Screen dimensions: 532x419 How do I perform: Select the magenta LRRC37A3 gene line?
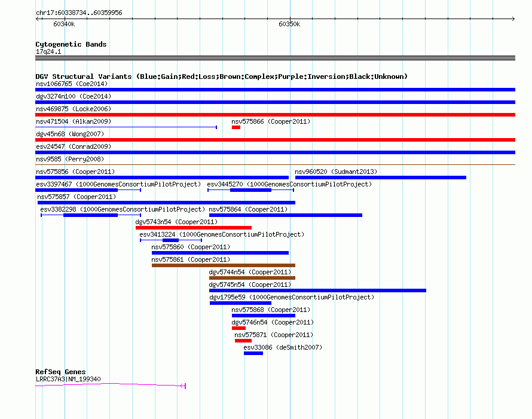(111, 385)
